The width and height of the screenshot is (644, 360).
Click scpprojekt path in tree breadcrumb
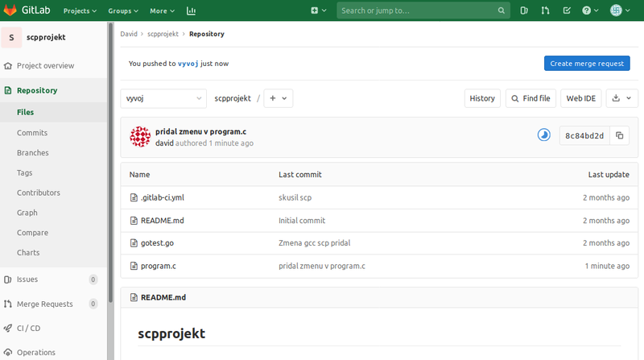pyautogui.click(x=233, y=98)
